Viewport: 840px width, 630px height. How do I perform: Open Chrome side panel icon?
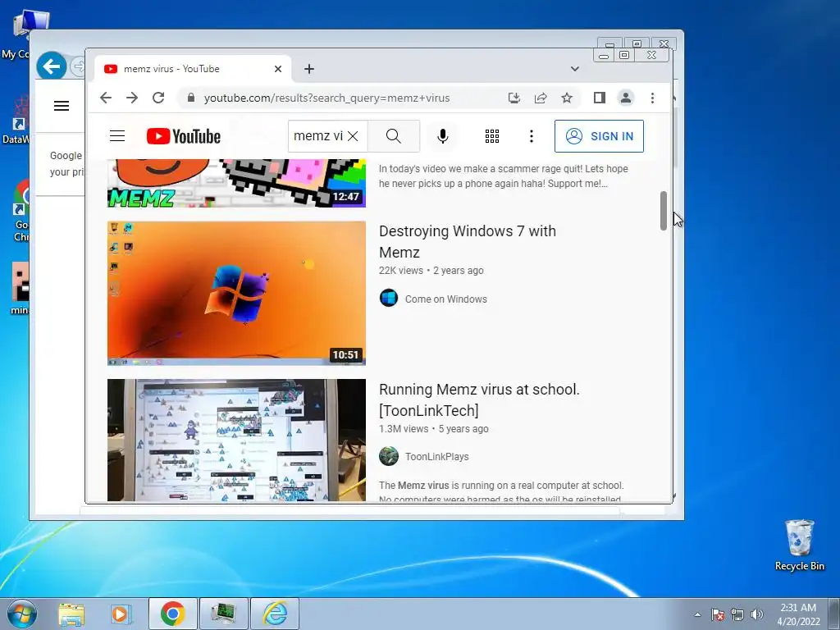[599, 98]
